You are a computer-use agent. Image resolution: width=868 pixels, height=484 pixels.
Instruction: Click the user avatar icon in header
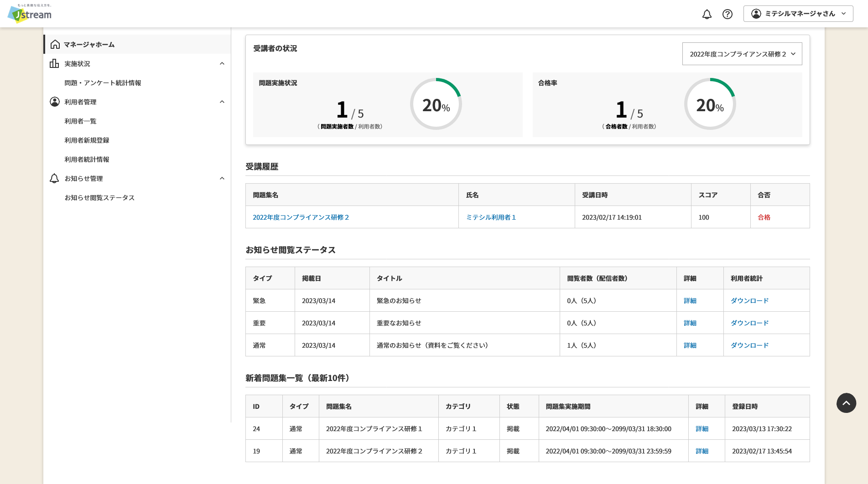[x=756, y=14]
